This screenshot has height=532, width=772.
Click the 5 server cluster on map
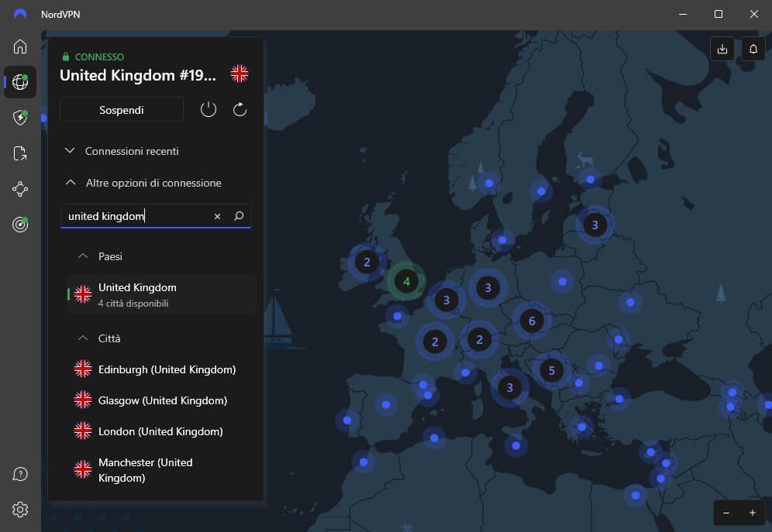coord(551,370)
